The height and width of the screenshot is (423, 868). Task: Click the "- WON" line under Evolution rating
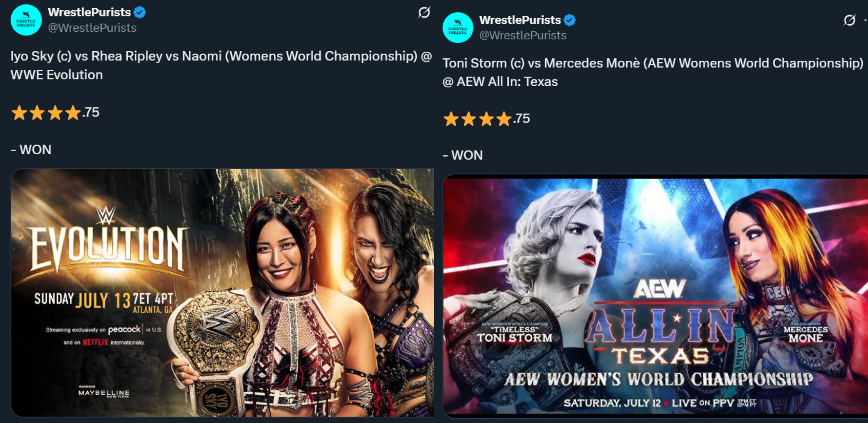pos(31,150)
